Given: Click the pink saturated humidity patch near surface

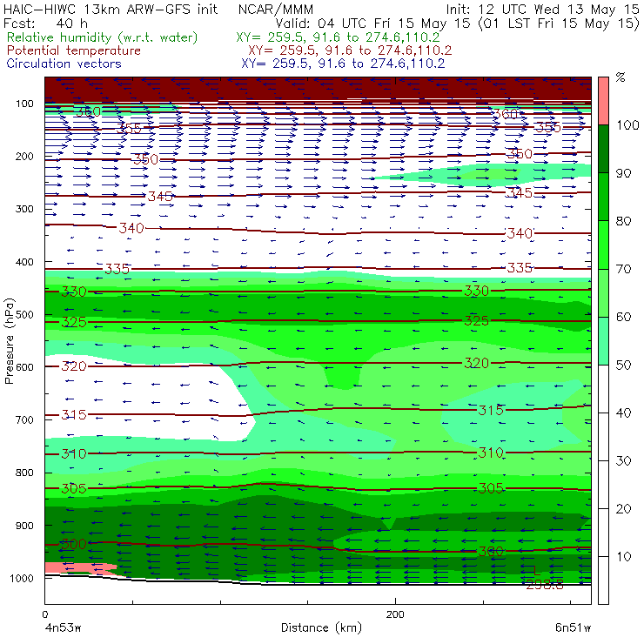Looking at the screenshot, I should [79, 568].
